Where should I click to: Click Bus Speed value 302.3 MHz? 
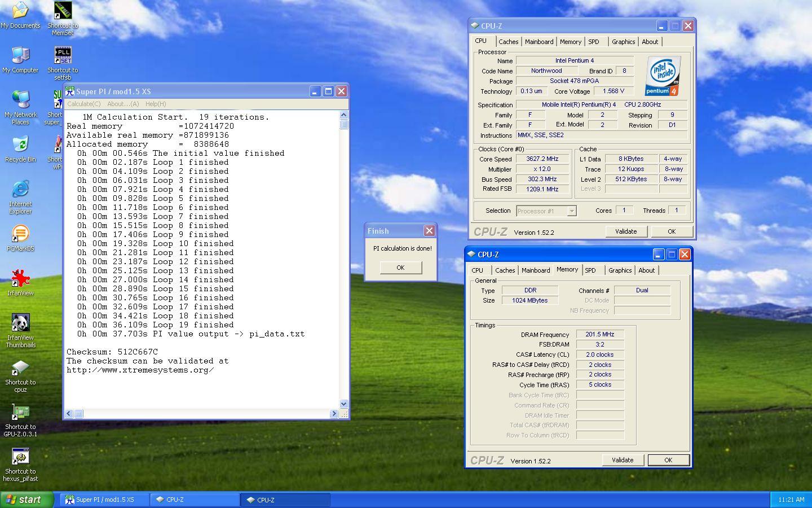pos(542,179)
